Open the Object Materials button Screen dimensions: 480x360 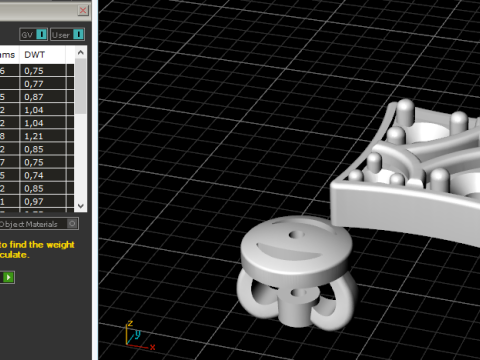point(39,224)
